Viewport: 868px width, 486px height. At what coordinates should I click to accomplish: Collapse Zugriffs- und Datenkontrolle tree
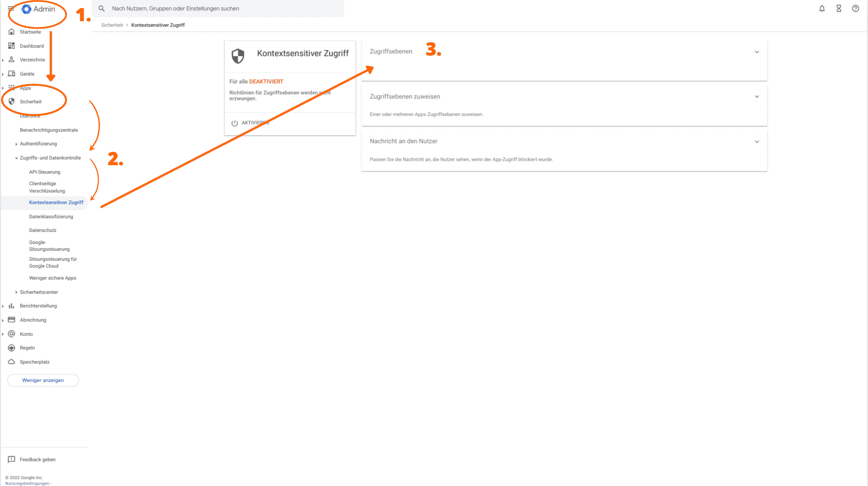[16, 158]
